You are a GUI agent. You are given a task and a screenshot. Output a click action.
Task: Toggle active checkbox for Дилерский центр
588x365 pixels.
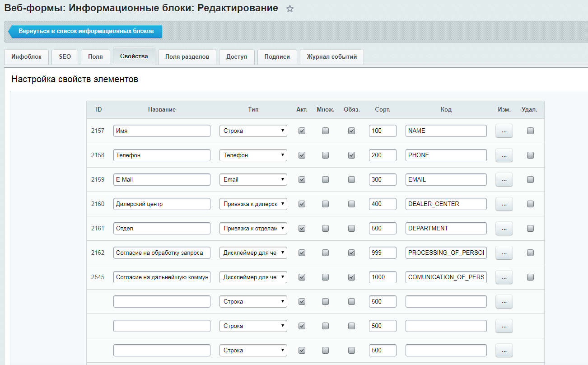(302, 204)
